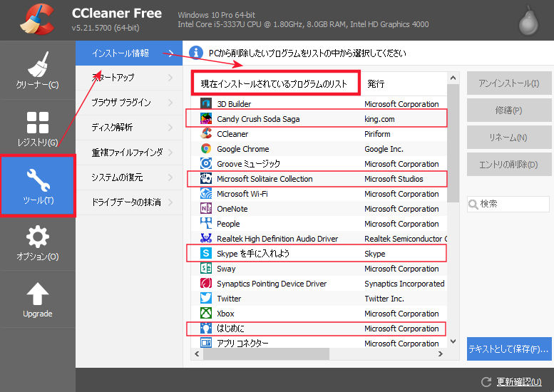Open the ディスク解析 tab
Screen dimensions: 554x392
click(129, 128)
